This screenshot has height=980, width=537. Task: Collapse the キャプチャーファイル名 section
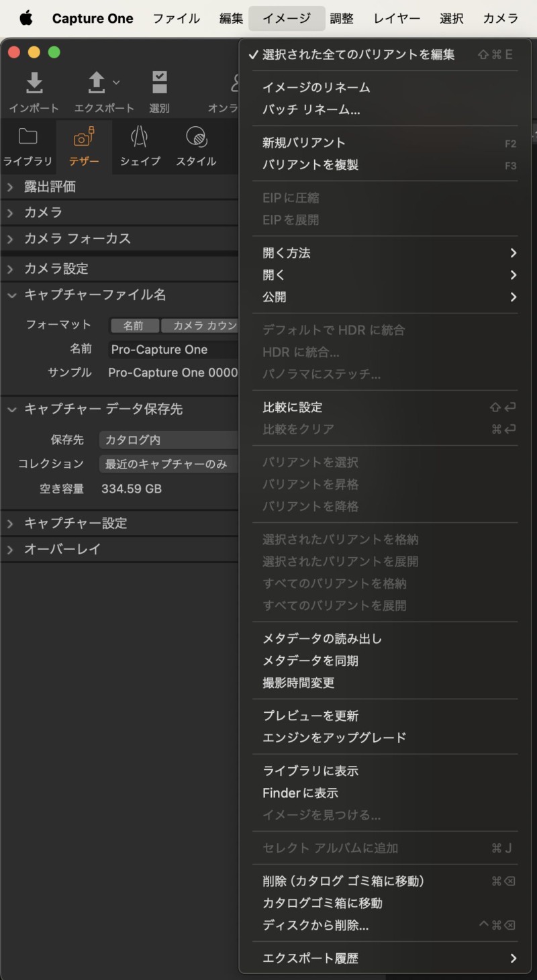click(11, 295)
